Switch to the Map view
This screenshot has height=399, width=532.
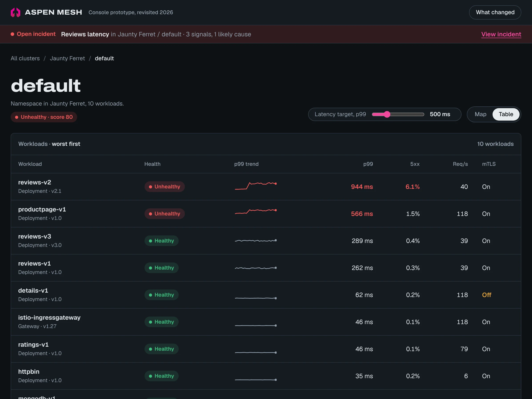tap(480, 114)
